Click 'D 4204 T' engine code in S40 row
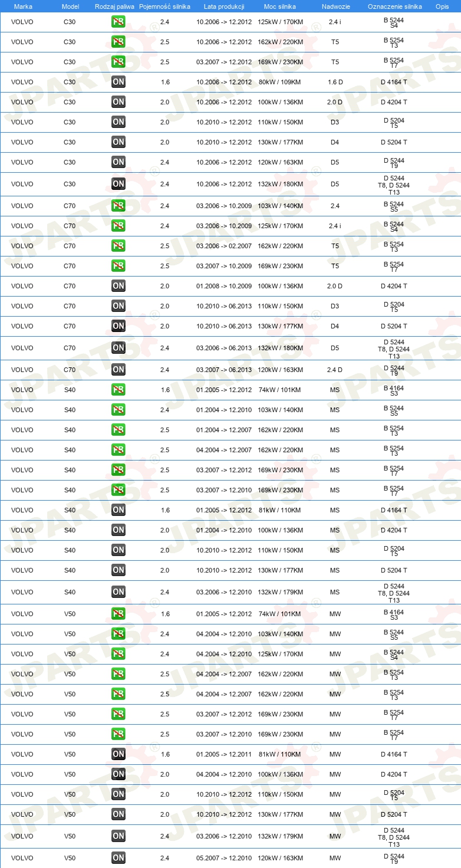The height and width of the screenshot is (868, 461). pyautogui.click(x=394, y=530)
